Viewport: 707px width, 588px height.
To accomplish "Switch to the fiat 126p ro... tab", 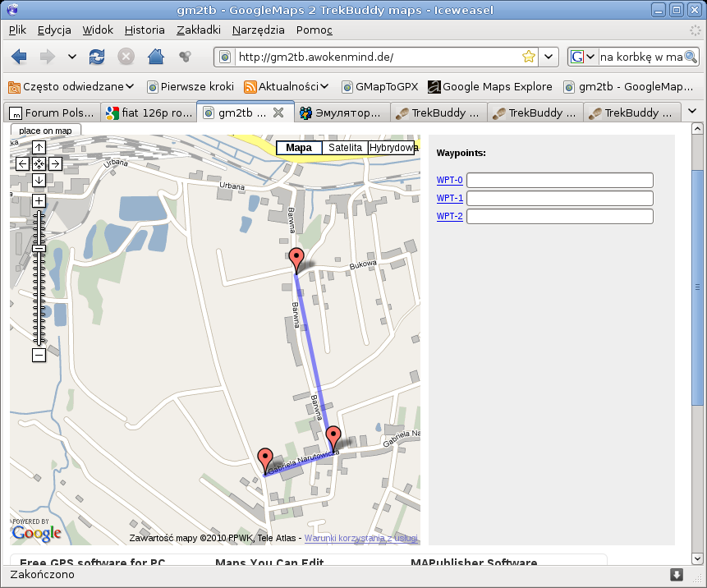I will click(x=149, y=113).
